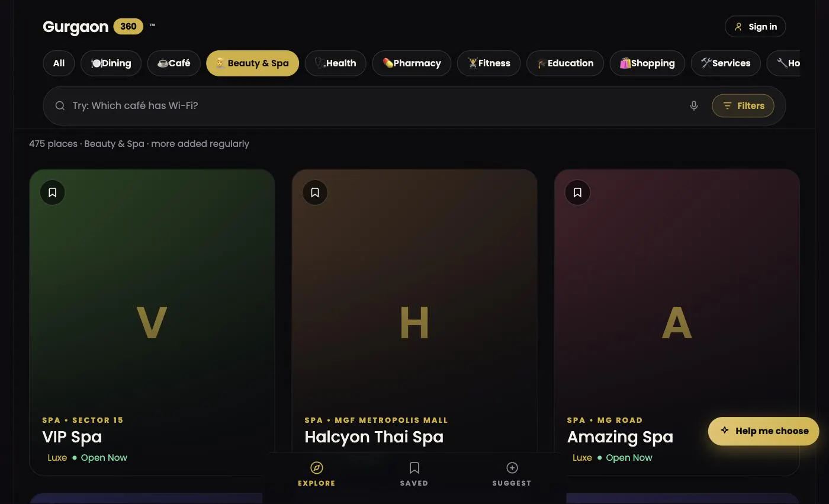
Task: Click 'Open Now' status on VIP Spa
Action: pos(104,458)
